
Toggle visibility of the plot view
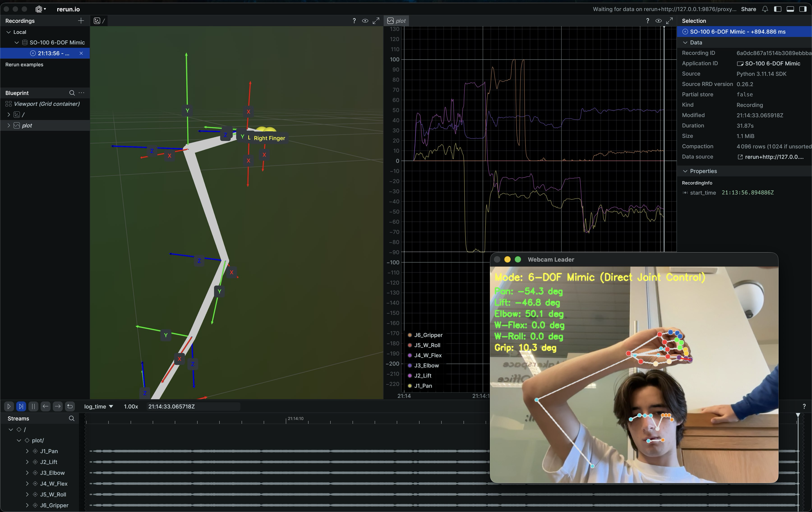(658, 21)
